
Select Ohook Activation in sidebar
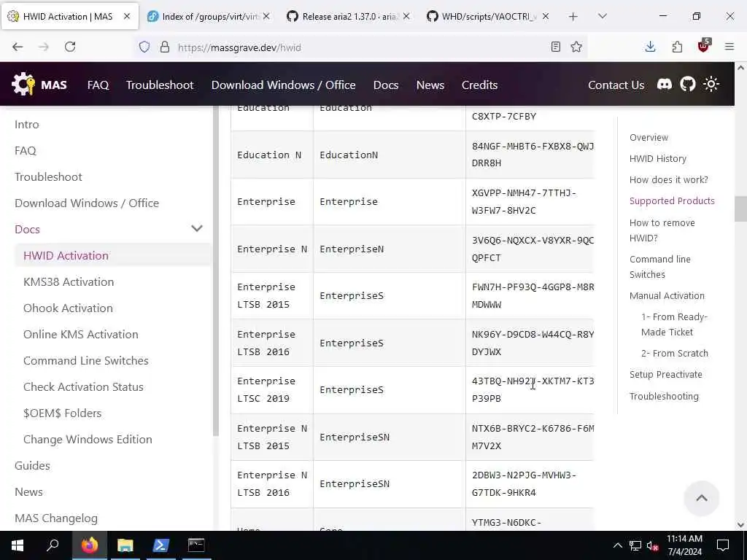click(x=68, y=308)
